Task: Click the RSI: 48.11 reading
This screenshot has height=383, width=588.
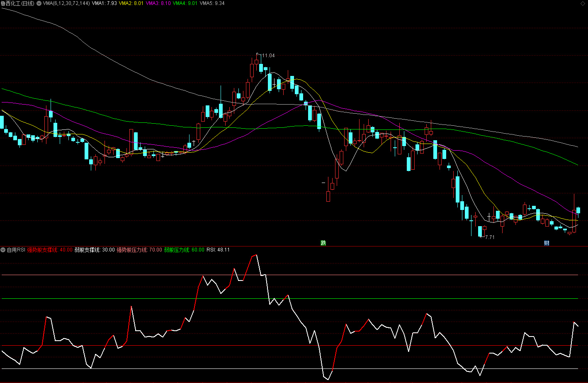Action: (218, 250)
